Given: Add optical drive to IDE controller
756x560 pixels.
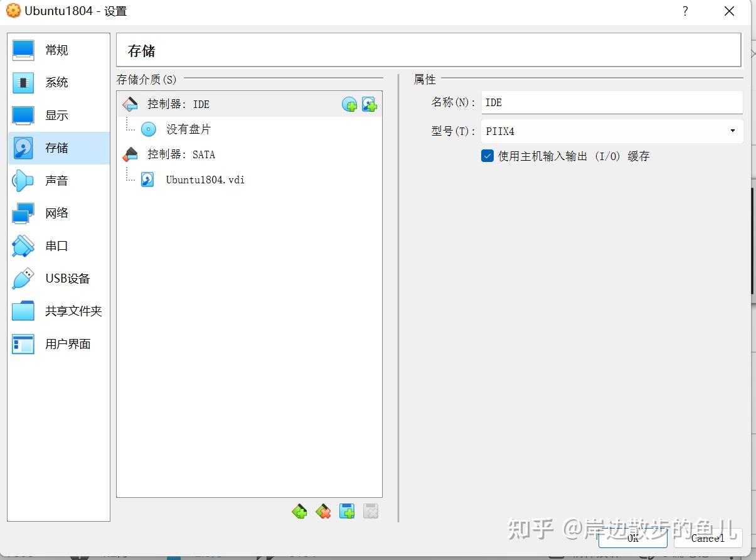Looking at the screenshot, I should coord(349,105).
